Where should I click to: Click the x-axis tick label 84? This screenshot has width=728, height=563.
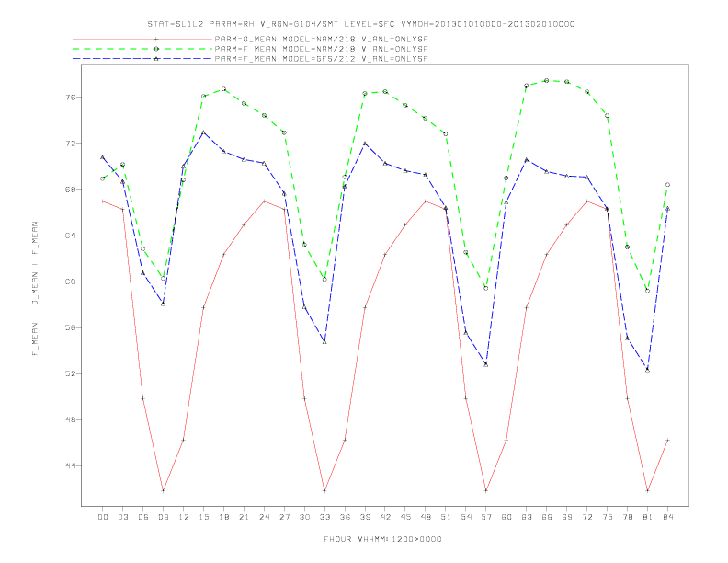point(667,517)
